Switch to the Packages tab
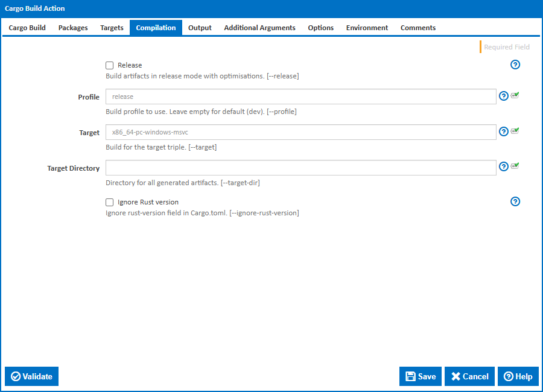The width and height of the screenshot is (543, 392). (x=73, y=28)
